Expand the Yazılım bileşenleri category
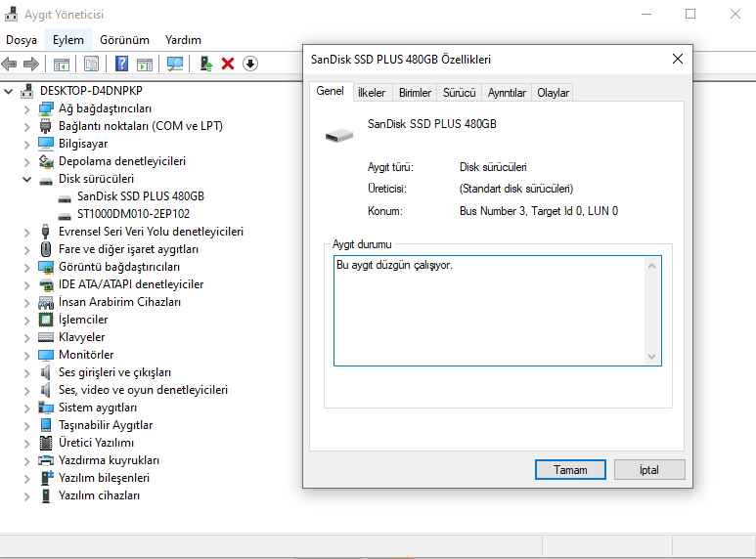 coord(27,479)
